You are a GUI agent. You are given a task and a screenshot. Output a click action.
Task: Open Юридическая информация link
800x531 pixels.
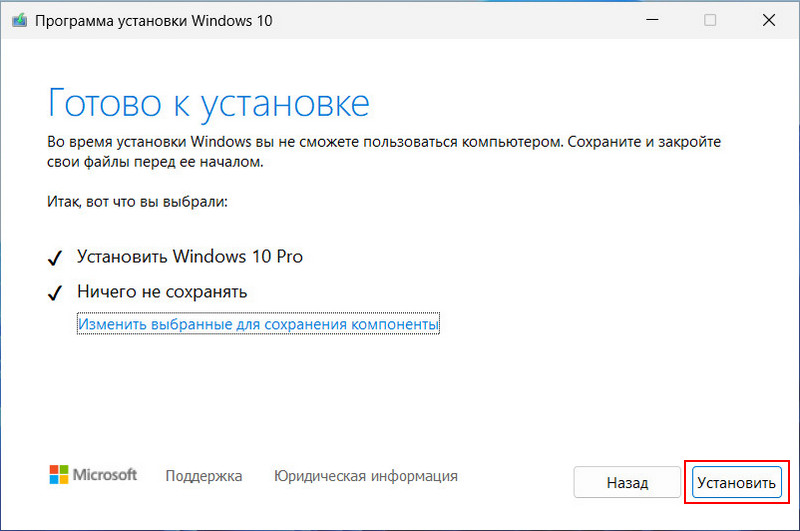point(365,476)
